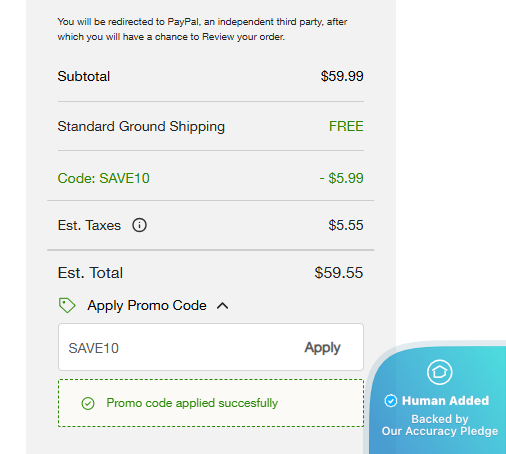Click the Apply button for promo code
The width and height of the screenshot is (506, 454).
(x=322, y=348)
